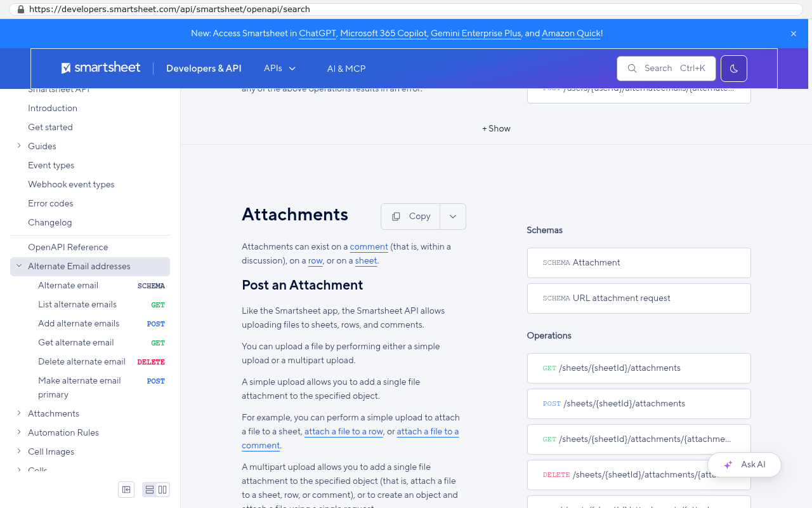Click the Copy button beside Attachments
Screen dimensions: 812x508
point(411,217)
